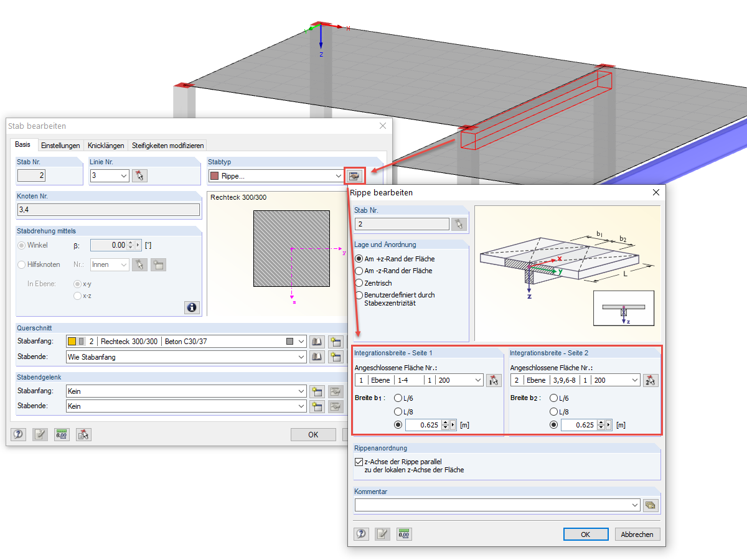
Task: Click Stabtyp Rippe color swatch
Action: [215, 176]
